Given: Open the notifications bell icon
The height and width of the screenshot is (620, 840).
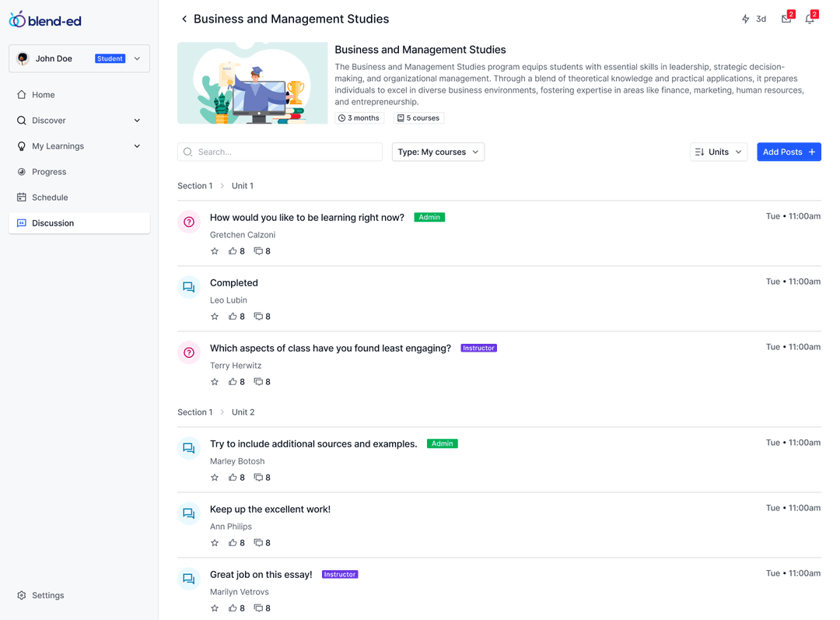Looking at the screenshot, I should click(x=810, y=19).
